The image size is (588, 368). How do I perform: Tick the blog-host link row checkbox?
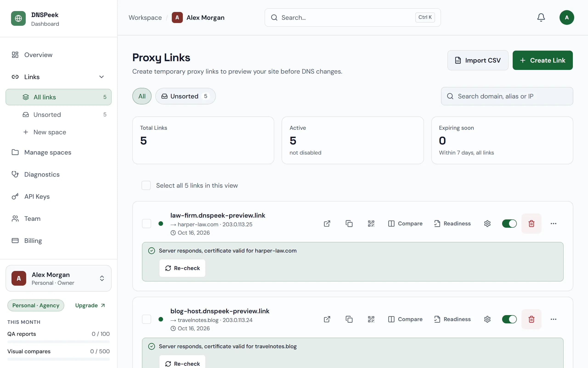pyautogui.click(x=147, y=319)
